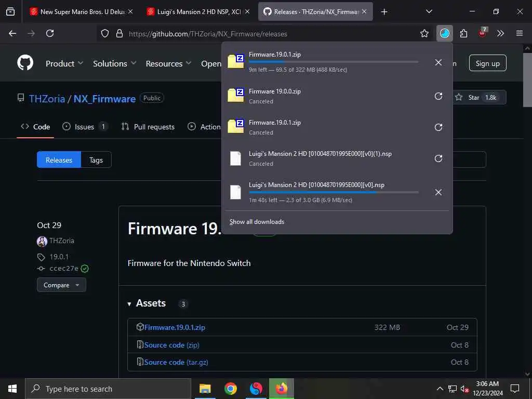Open the uBlock Origin extension icon
This screenshot has width=532, height=399.
482,33
